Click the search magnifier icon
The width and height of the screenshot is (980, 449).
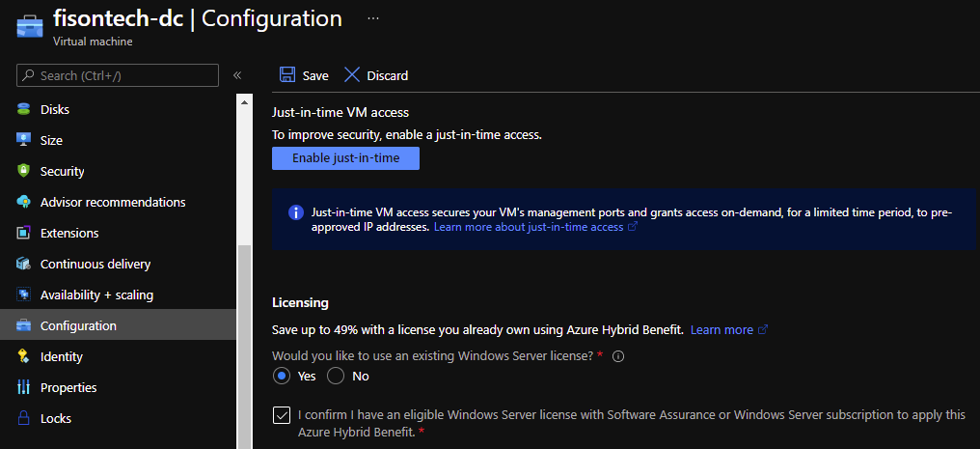pos(28,75)
